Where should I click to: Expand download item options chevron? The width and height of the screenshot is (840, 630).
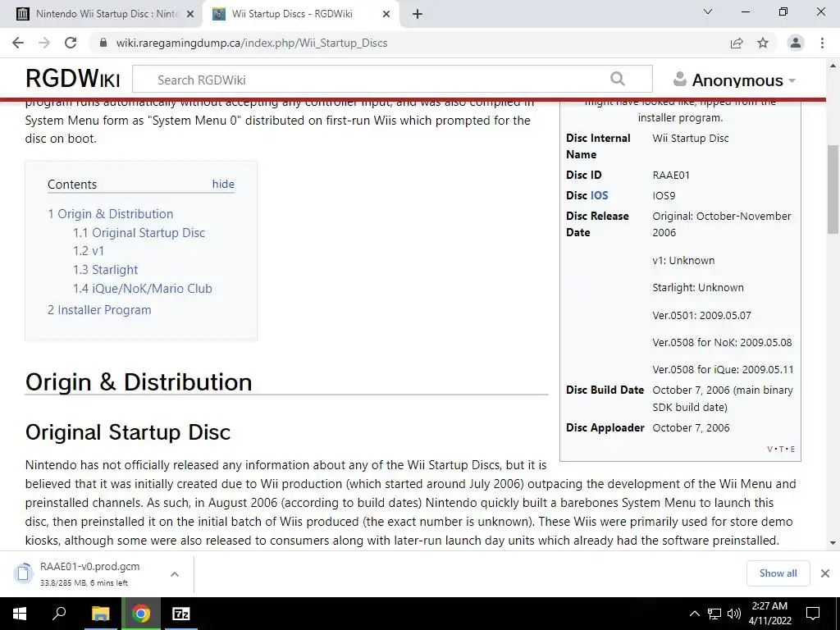coord(175,573)
